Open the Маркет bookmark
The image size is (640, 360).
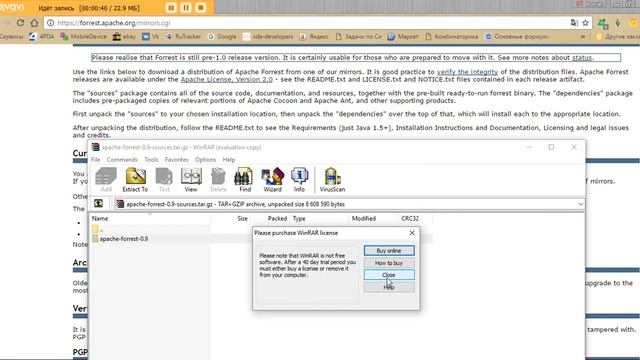tap(403, 36)
